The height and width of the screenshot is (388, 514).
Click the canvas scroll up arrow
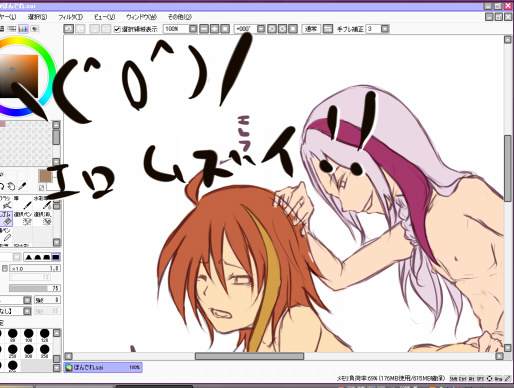508,40
